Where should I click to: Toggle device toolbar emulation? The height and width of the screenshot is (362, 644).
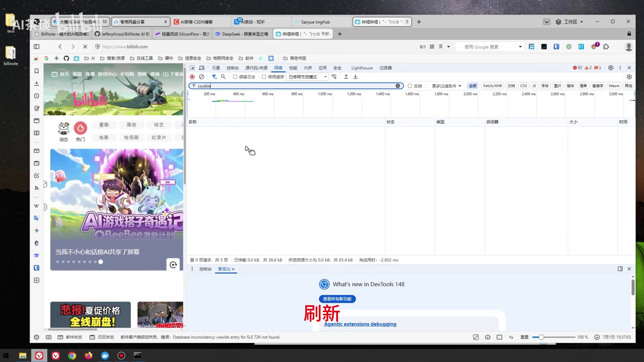tap(202, 68)
